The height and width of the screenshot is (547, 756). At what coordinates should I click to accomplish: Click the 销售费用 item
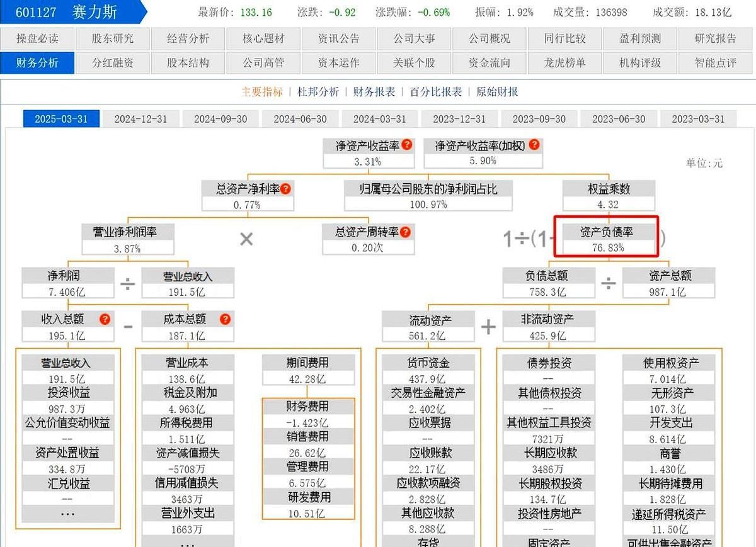click(x=308, y=444)
